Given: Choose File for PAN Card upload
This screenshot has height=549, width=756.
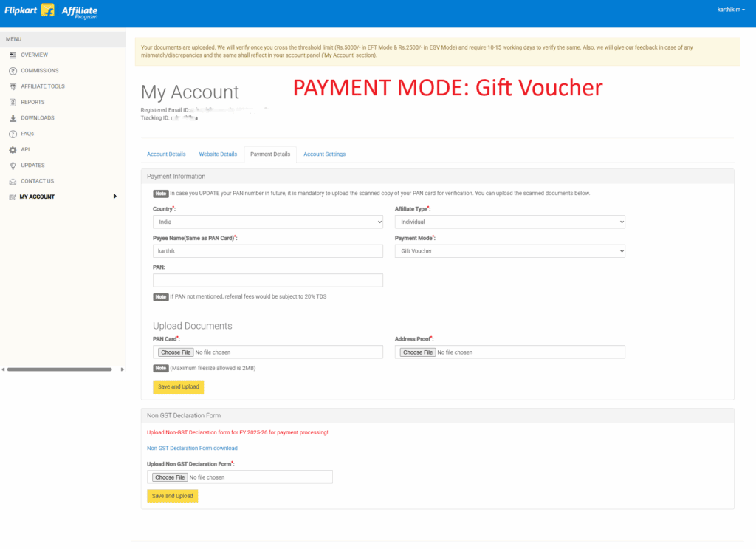Looking at the screenshot, I should [176, 352].
